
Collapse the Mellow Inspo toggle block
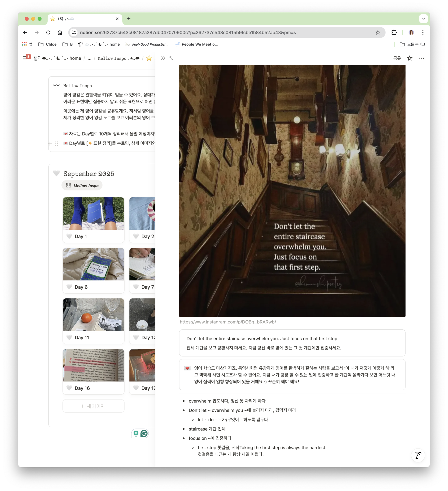click(56, 86)
